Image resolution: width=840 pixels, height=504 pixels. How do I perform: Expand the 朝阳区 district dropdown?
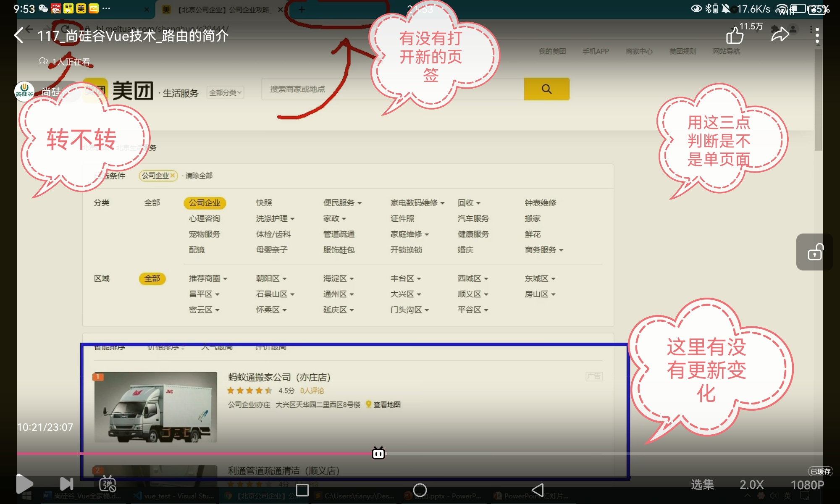click(271, 278)
